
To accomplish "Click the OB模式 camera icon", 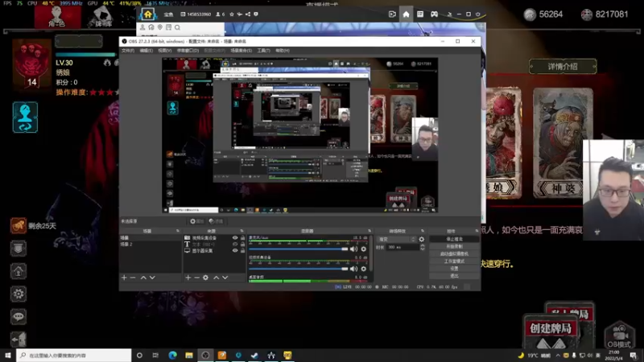I will click(x=620, y=335).
